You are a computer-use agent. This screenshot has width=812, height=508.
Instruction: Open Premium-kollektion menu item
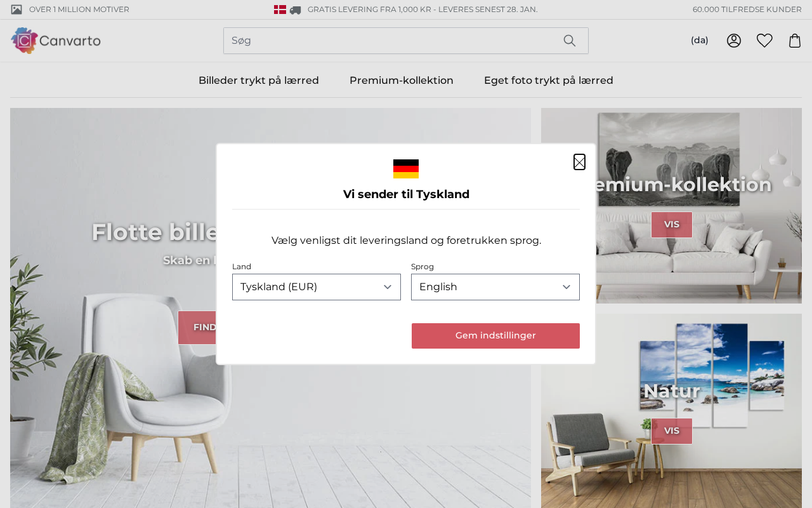click(x=402, y=81)
